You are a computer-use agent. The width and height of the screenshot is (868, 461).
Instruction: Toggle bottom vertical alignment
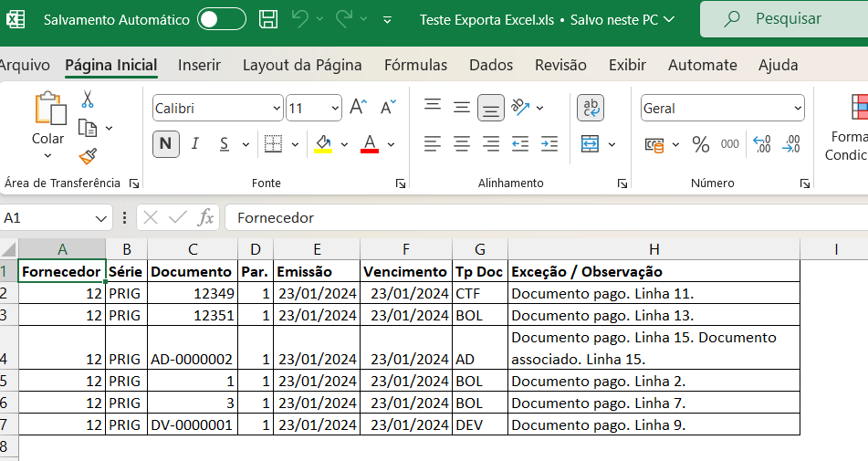(x=491, y=108)
